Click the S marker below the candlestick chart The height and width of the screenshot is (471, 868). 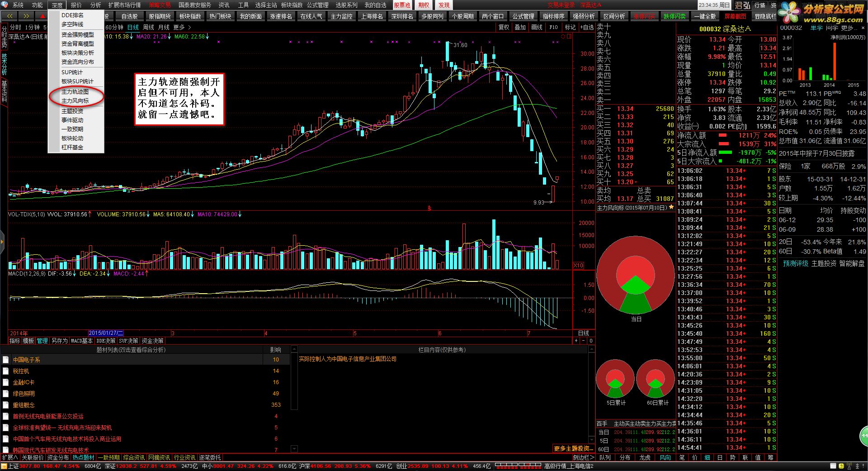pyautogui.click(x=429, y=209)
